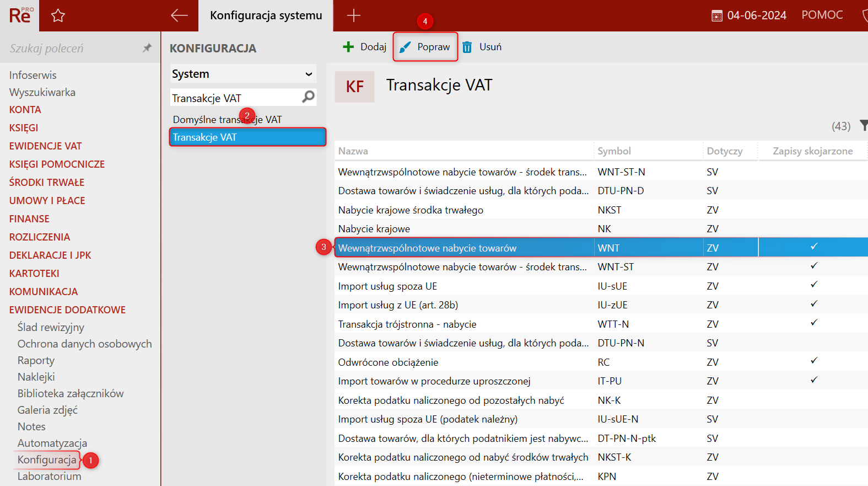Open the DEKLARACJE I JPK section

pyautogui.click(x=50, y=255)
